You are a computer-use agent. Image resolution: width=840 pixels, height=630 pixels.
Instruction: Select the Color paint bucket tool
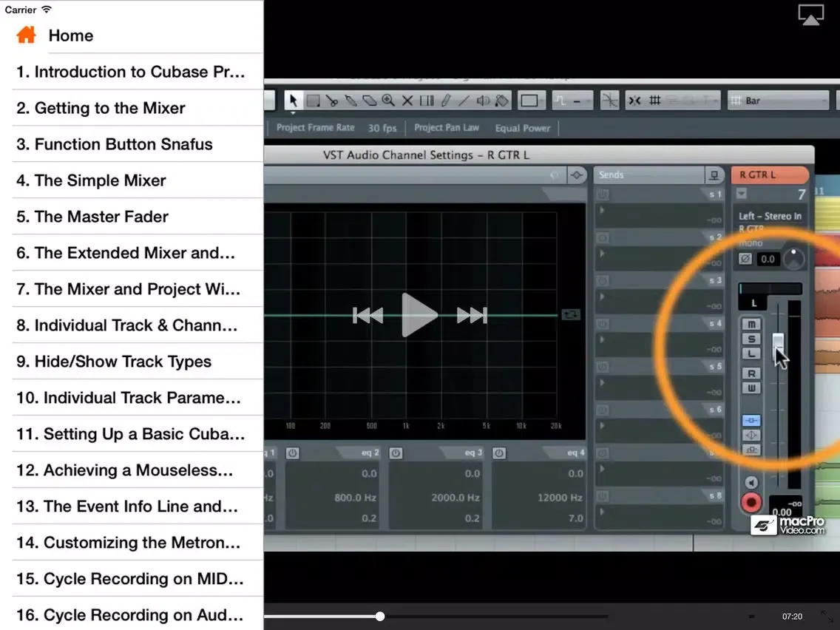click(x=501, y=100)
